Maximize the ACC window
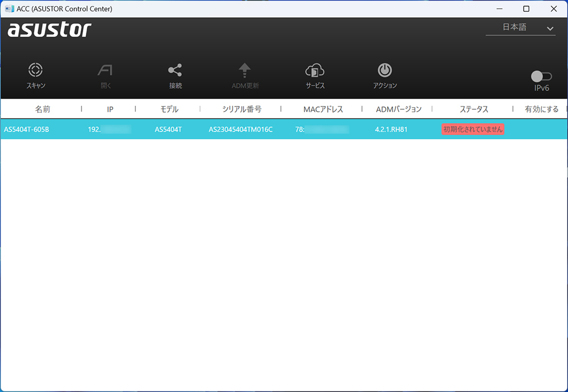568x392 pixels. [x=526, y=9]
